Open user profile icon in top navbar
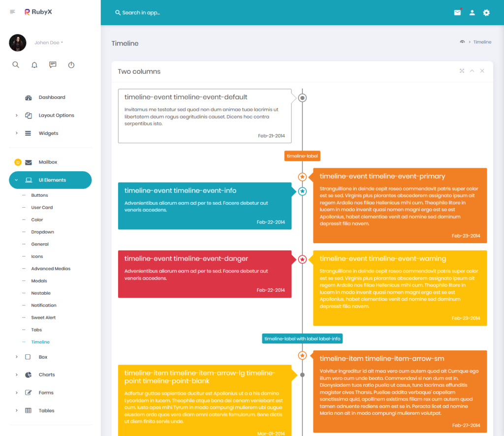This screenshot has width=504, height=436. click(472, 12)
